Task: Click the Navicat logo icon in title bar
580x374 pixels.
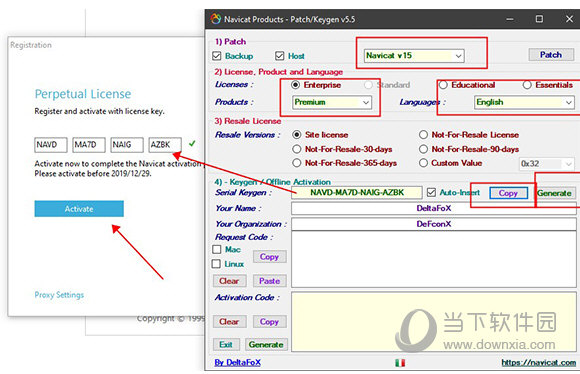Action: tap(216, 18)
